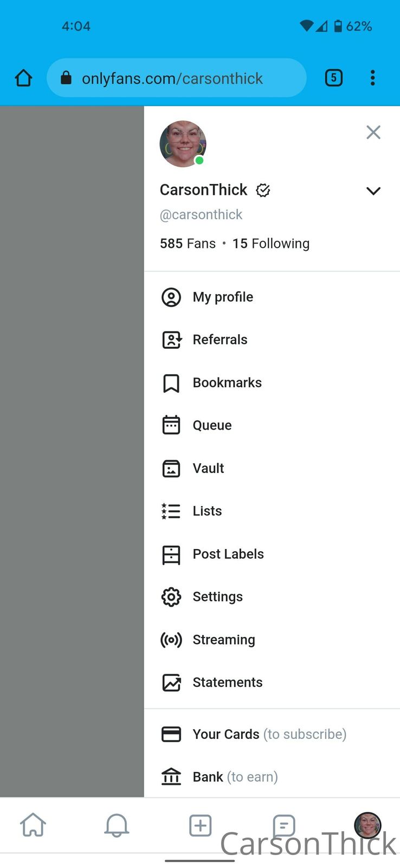
Task: Tap the Lists icon
Action: click(x=171, y=511)
